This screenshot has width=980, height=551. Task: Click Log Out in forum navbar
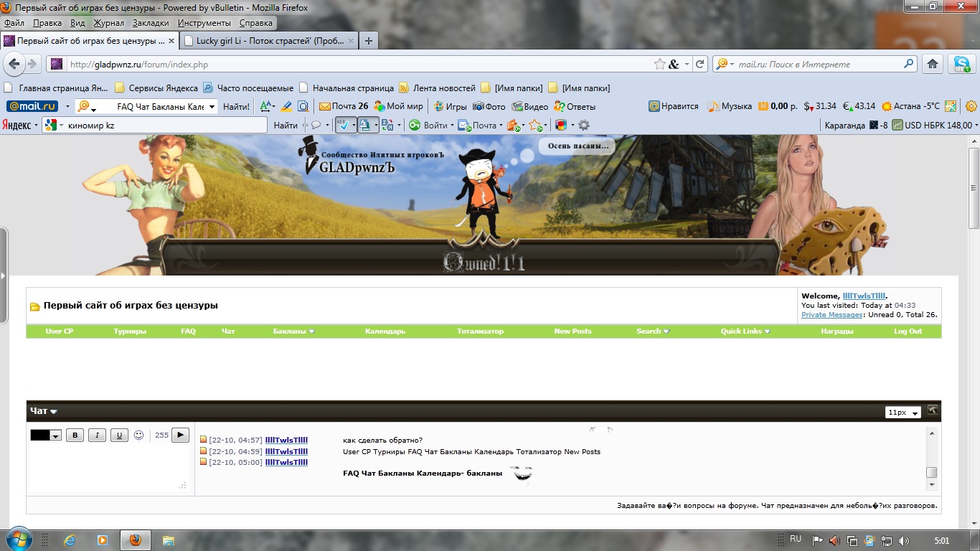pyautogui.click(x=908, y=331)
